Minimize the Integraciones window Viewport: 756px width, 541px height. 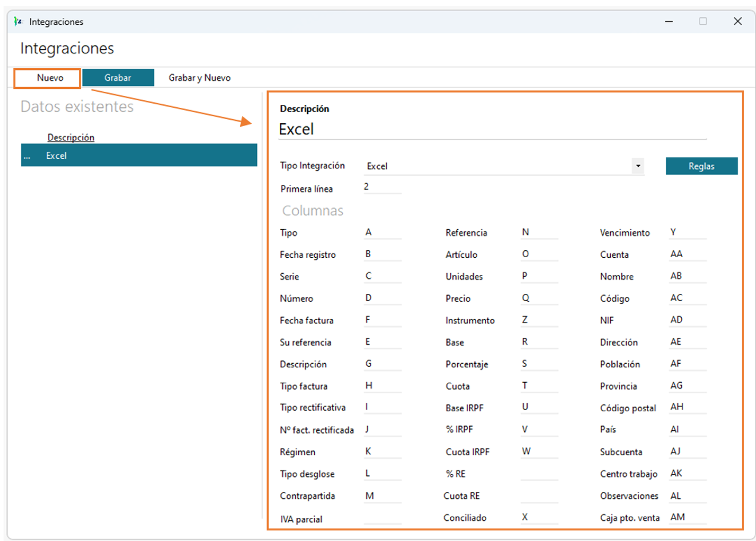[669, 21]
